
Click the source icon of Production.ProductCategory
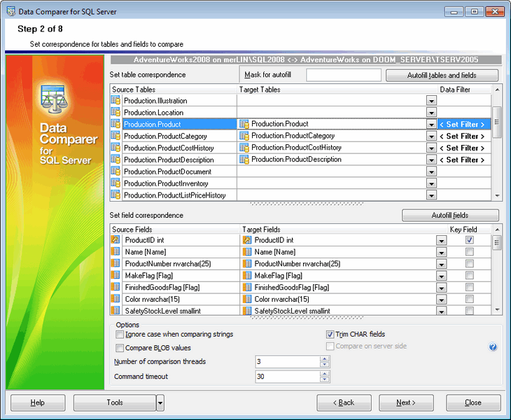point(115,136)
